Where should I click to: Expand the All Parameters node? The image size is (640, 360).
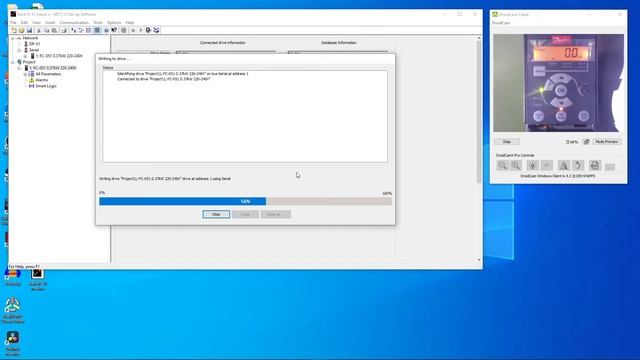point(25,74)
